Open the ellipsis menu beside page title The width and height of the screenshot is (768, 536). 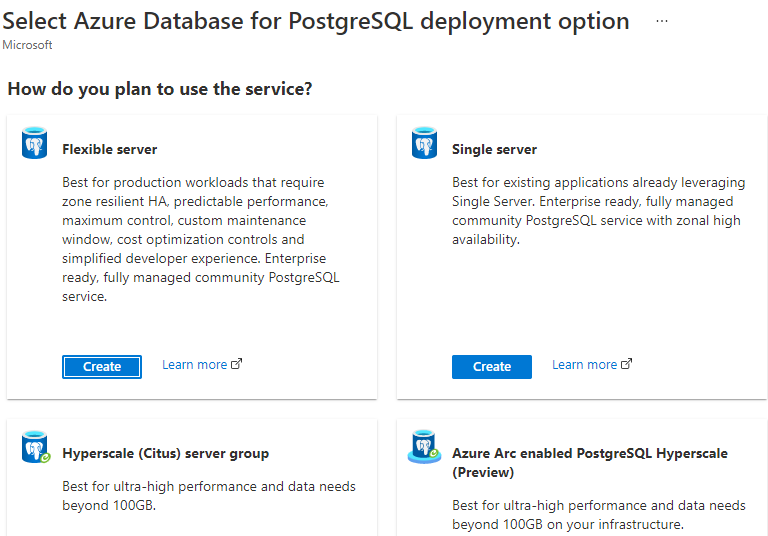click(x=662, y=21)
